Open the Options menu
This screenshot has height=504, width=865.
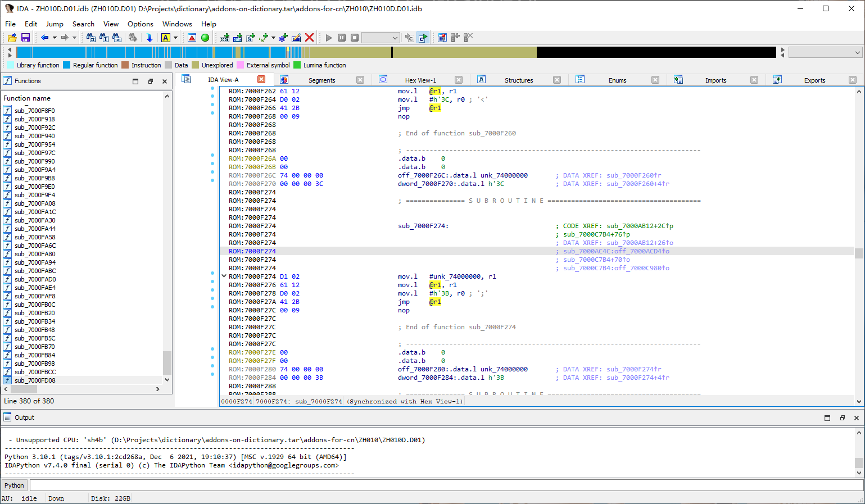140,24
